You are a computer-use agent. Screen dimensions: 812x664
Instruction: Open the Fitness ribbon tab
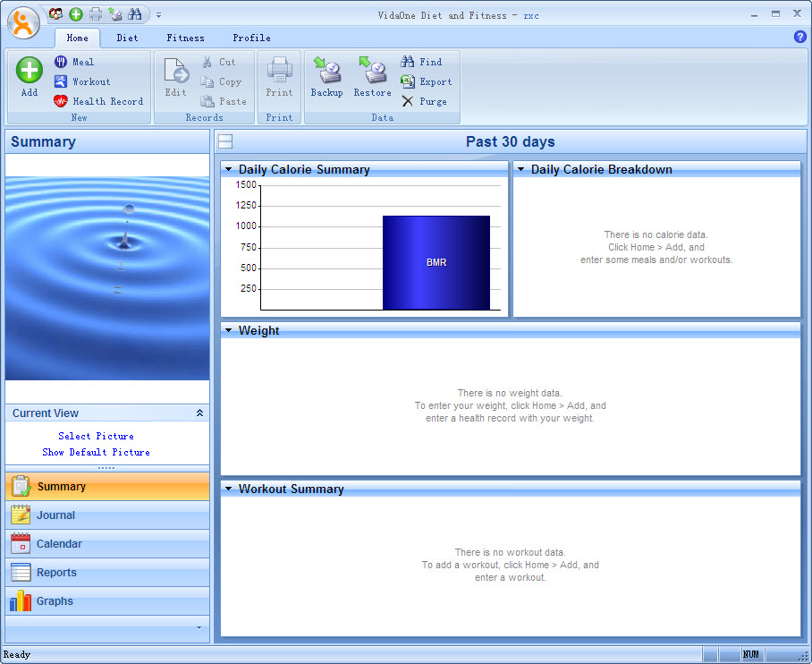185,38
